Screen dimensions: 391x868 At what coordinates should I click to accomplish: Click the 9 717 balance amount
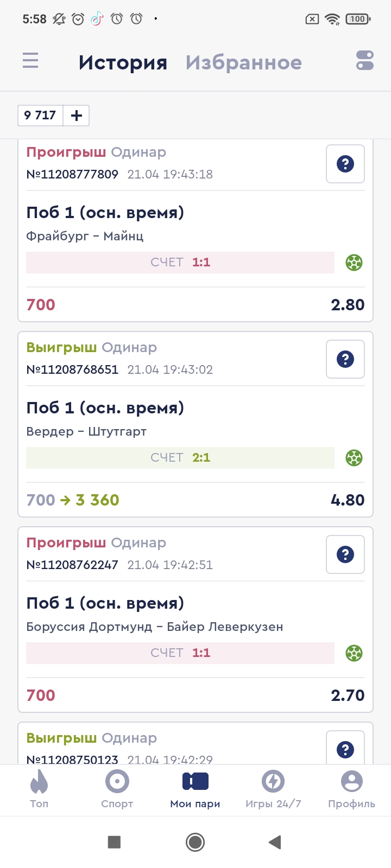pyautogui.click(x=40, y=116)
